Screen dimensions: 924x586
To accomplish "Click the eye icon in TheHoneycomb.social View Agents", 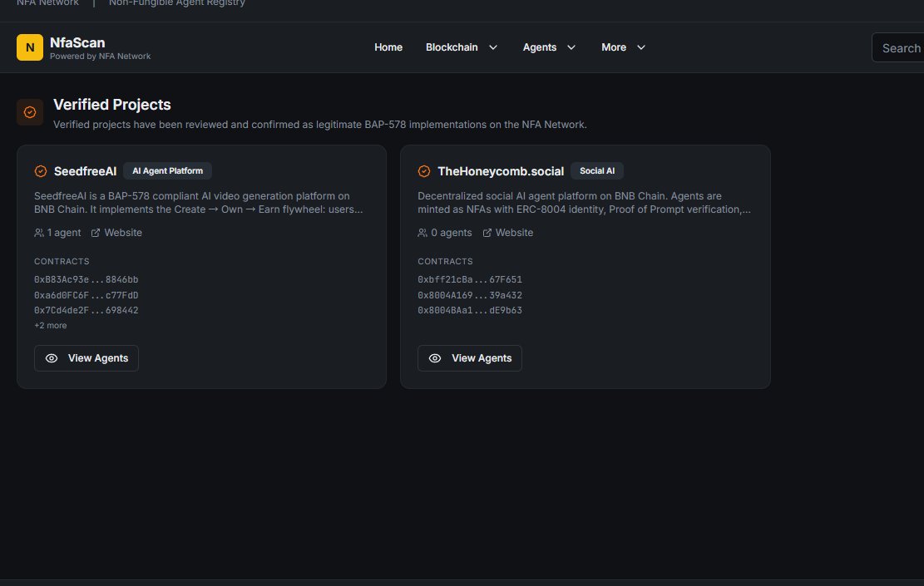I will tap(435, 358).
